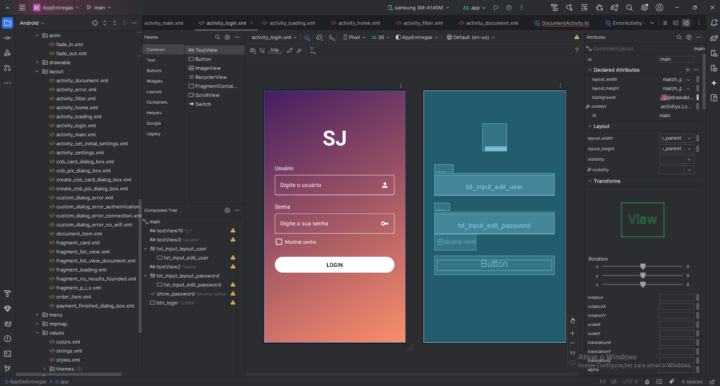This screenshot has width=720, height=386.
Task: Switch to DocumentActivity.kt tab
Action: tap(562, 23)
